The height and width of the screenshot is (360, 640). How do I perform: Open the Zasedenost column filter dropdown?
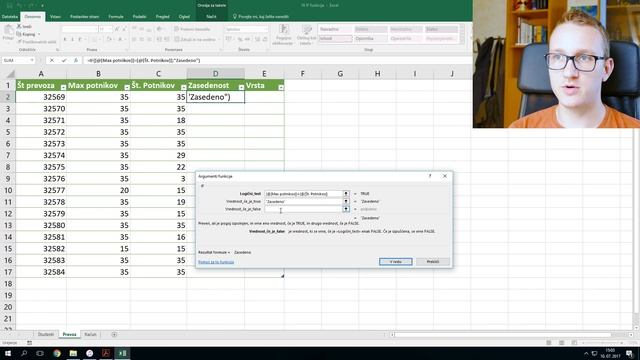point(241,87)
